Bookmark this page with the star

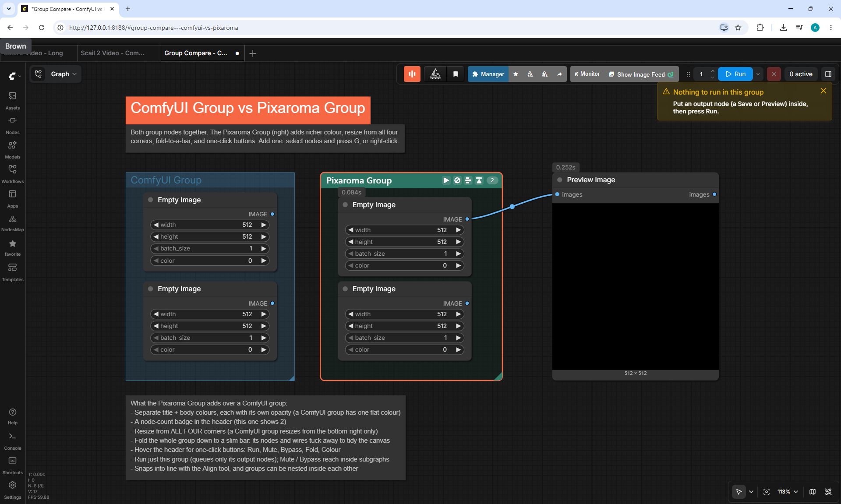pos(738,28)
